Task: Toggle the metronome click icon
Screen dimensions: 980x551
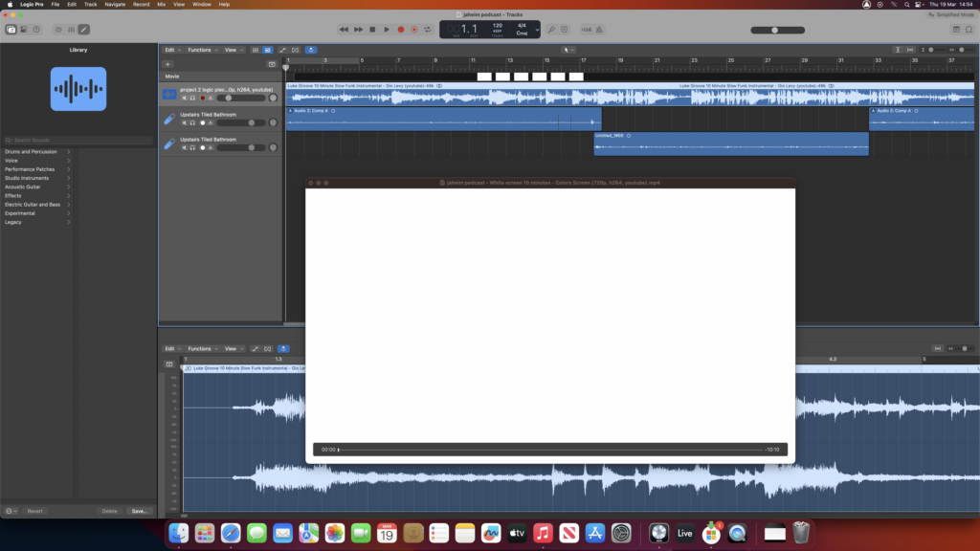Action: 566,30
